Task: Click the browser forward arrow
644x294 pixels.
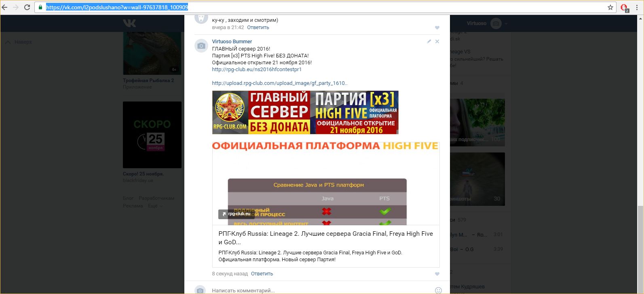Action: pos(16,7)
